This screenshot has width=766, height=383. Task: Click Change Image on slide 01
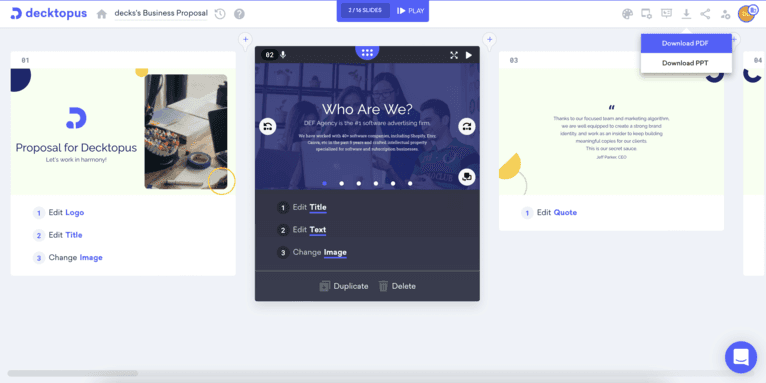point(68,257)
